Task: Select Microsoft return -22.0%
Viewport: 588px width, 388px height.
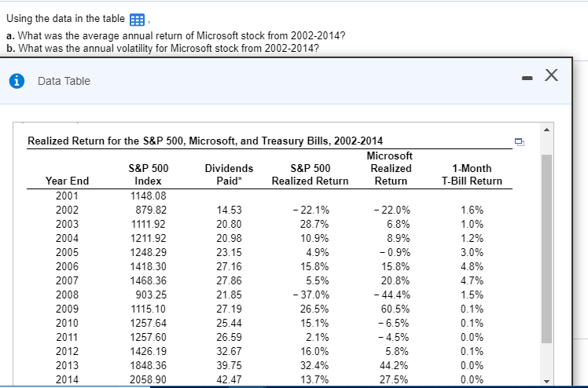Action: point(392,210)
